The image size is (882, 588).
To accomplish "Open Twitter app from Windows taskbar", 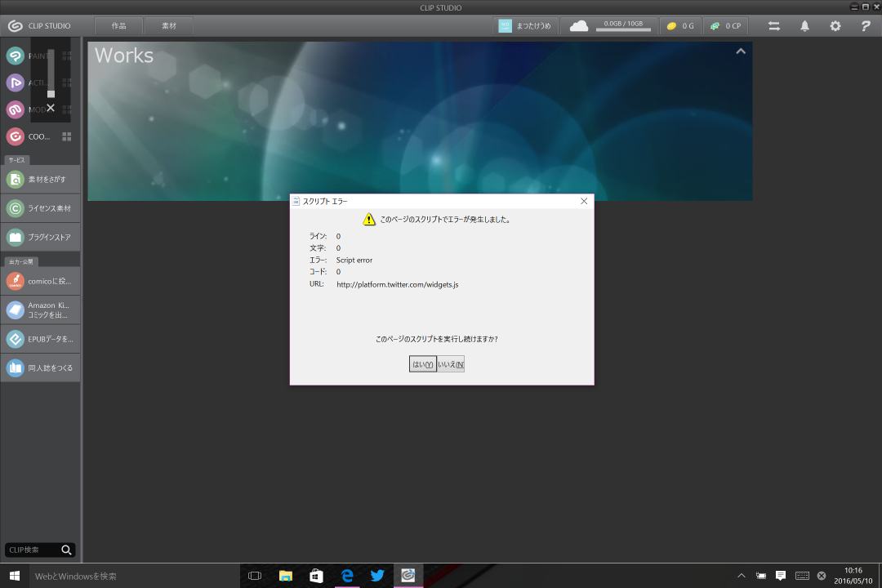I will click(x=377, y=576).
